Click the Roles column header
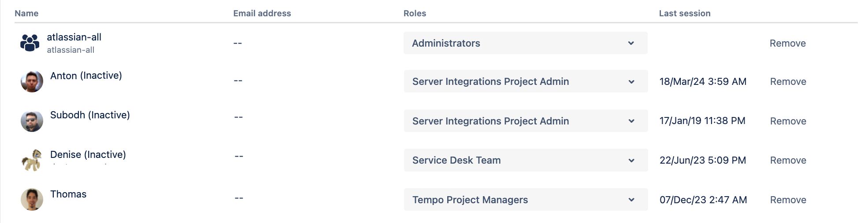This screenshot has width=868, height=223. point(415,13)
